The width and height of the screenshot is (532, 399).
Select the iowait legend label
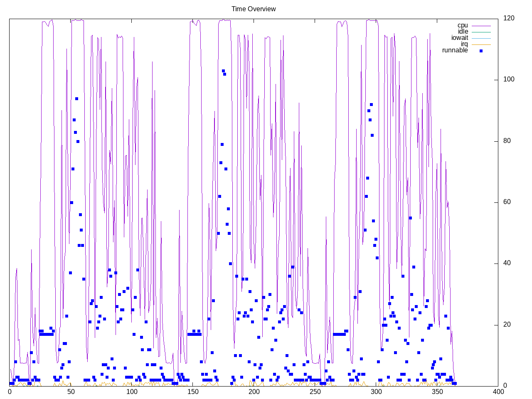[460, 38]
